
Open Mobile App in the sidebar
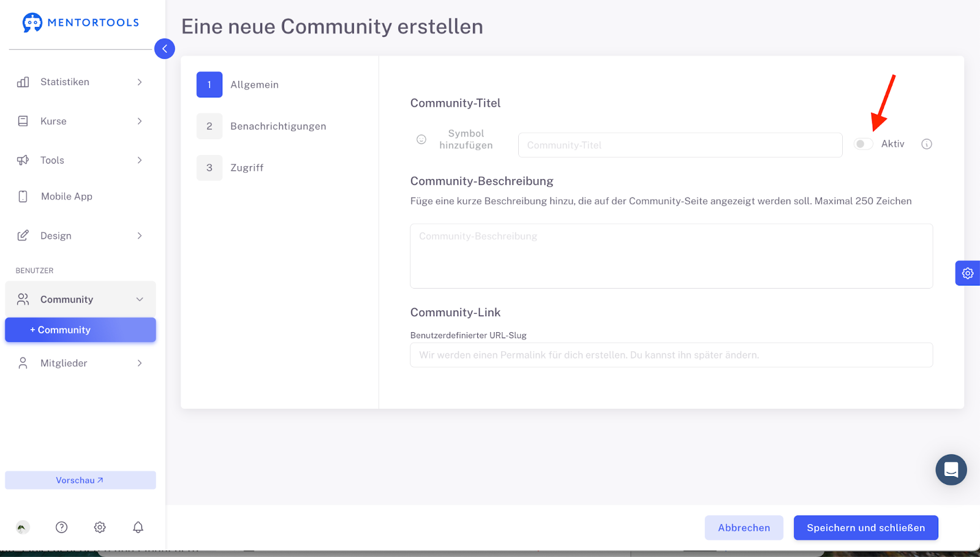pos(80,197)
